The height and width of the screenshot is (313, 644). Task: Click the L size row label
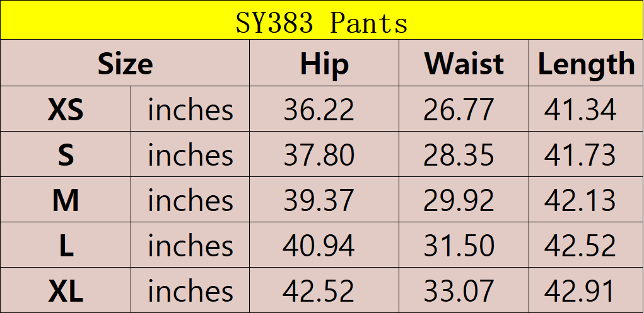pyautogui.click(x=66, y=246)
